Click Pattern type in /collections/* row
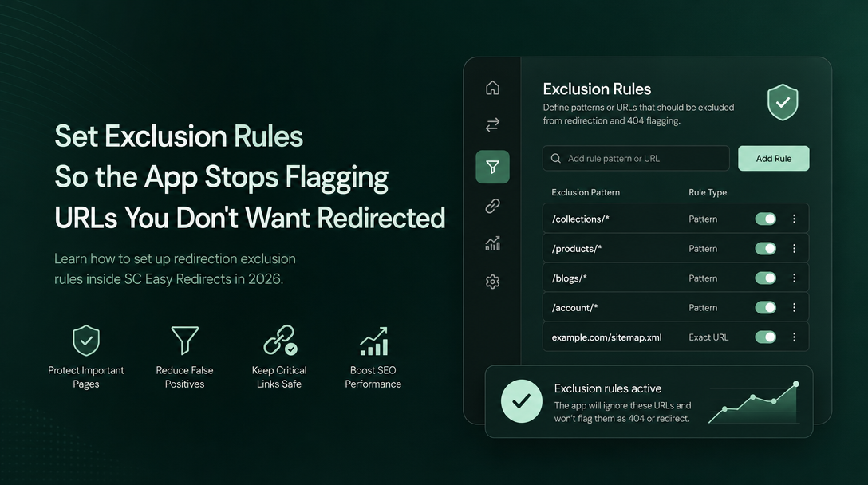Image resolution: width=868 pixels, height=485 pixels. [703, 219]
